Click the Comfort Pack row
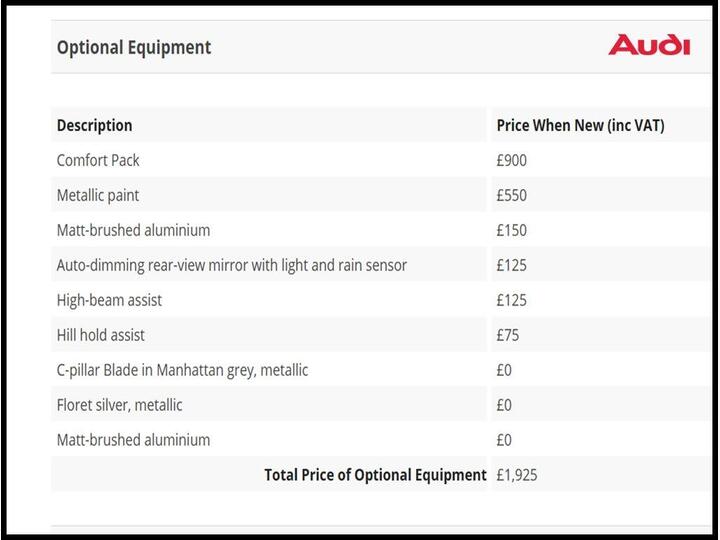 [98, 160]
